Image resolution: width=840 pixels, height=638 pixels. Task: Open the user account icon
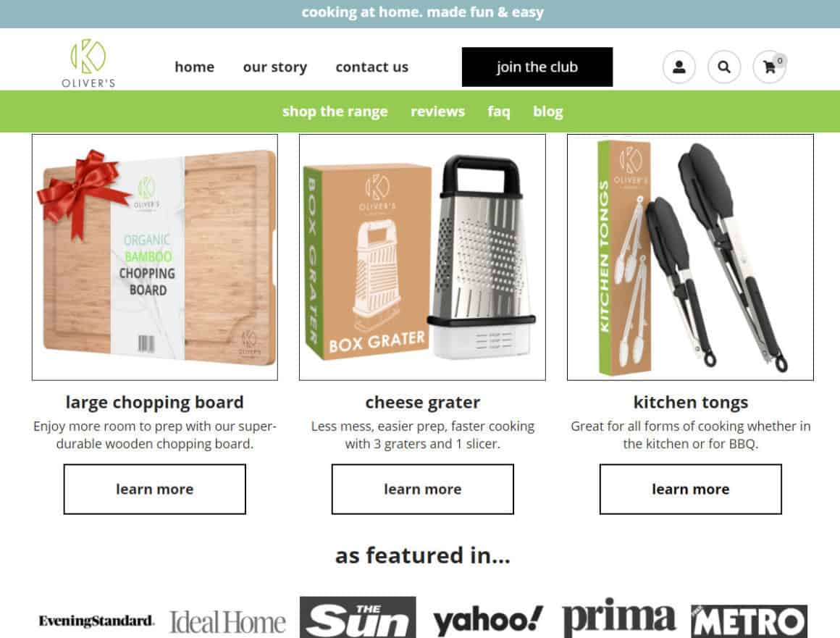679,67
